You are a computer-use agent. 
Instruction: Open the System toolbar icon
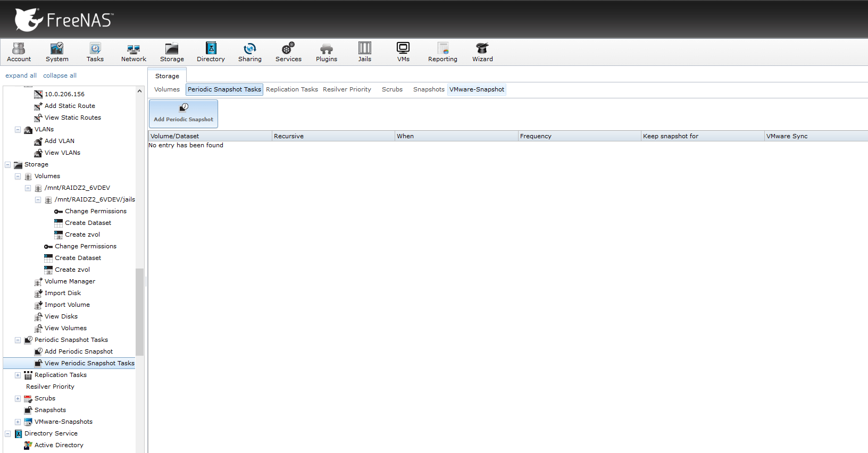pos(57,52)
